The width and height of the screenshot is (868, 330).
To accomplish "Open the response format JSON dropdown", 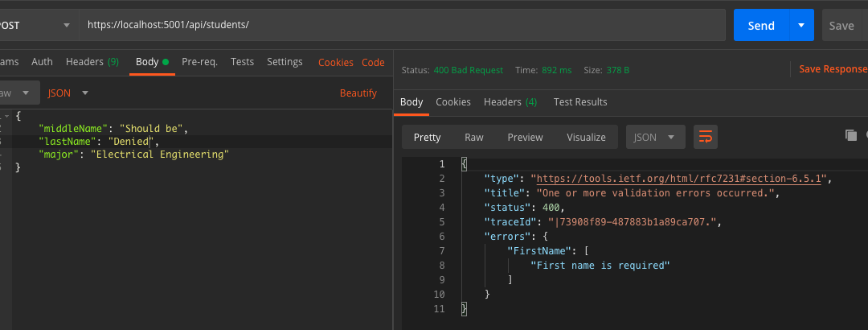I will tap(655, 137).
